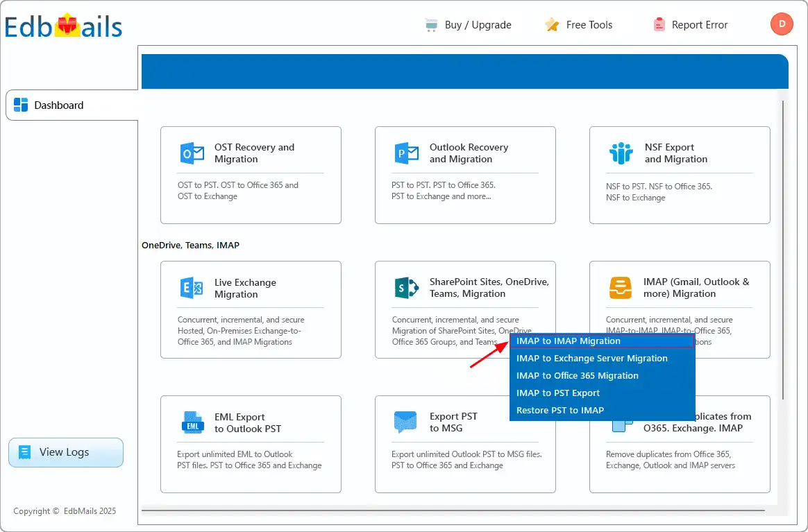The image size is (808, 532).
Task: Click the horizontal scrollbar at bottom
Action: pyautogui.click(x=453, y=511)
